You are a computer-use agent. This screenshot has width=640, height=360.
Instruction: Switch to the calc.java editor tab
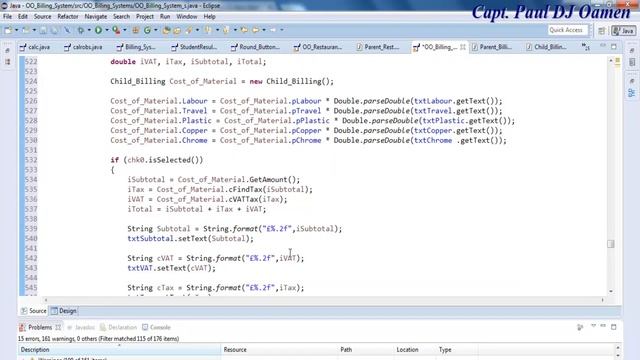(x=36, y=47)
